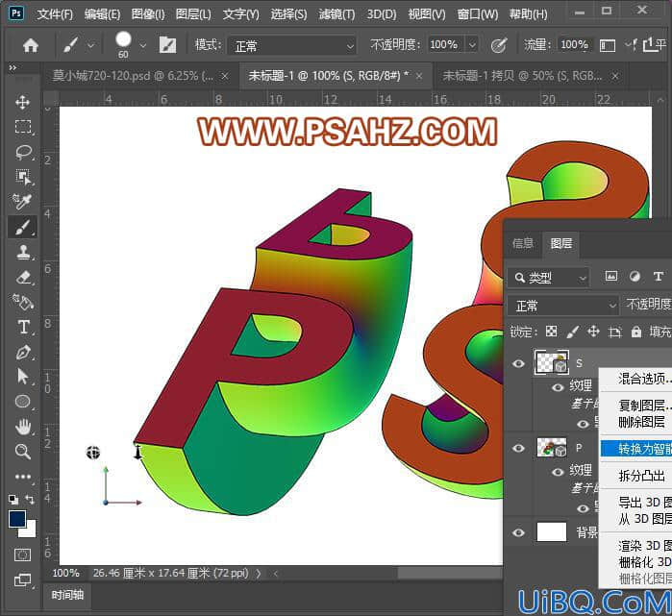Swap foreground and background colors
This screenshot has width=672, height=616.
[30, 500]
